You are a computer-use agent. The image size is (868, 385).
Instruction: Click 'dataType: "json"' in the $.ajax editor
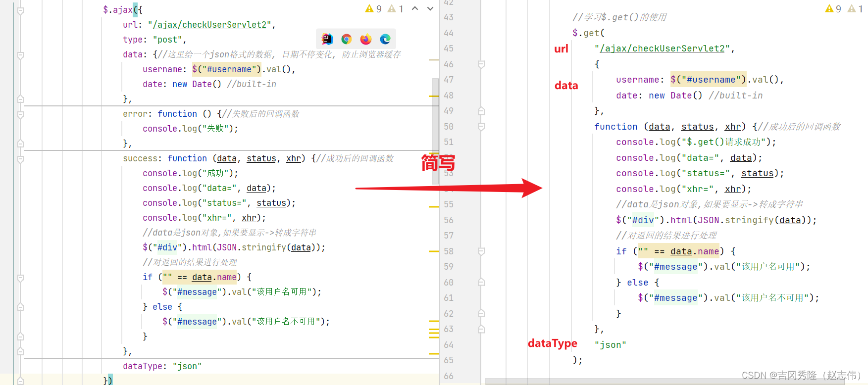pyautogui.click(x=162, y=366)
